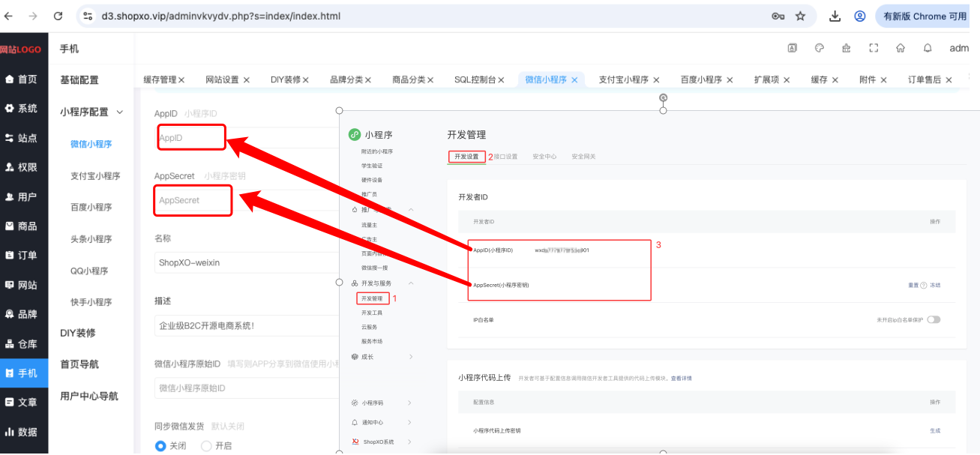This screenshot has height=455, width=980.
Task: Focus the AppID input field
Action: [x=247, y=138]
